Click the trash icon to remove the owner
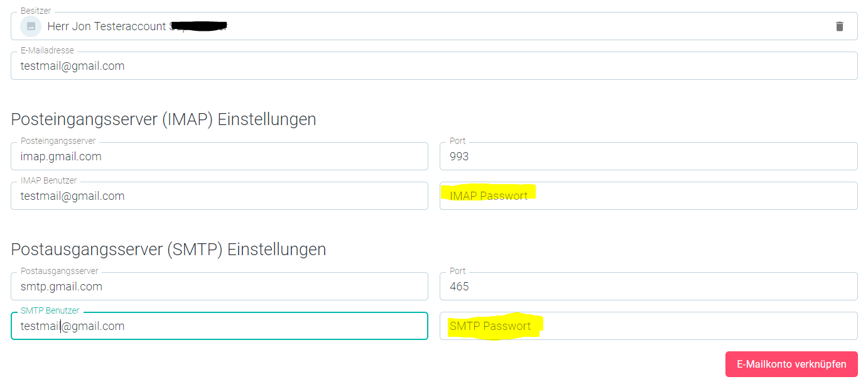This screenshot has width=868, height=384. click(839, 26)
